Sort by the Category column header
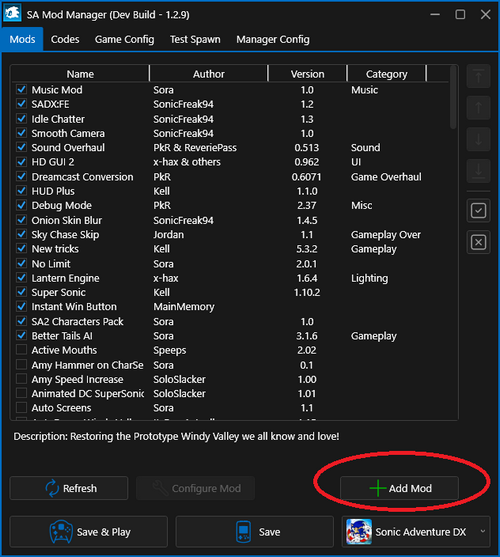 (x=387, y=74)
